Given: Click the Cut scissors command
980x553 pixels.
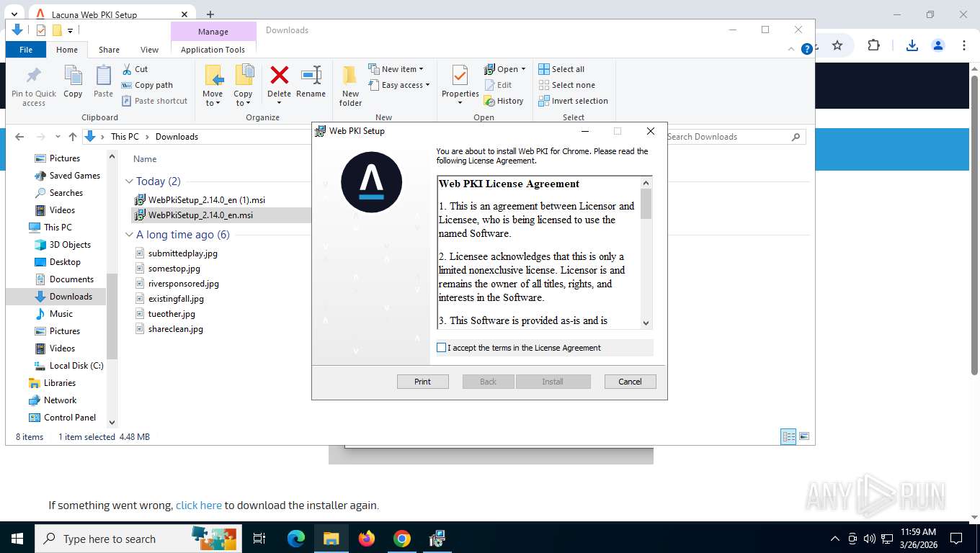Looking at the screenshot, I should pos(135,69).
